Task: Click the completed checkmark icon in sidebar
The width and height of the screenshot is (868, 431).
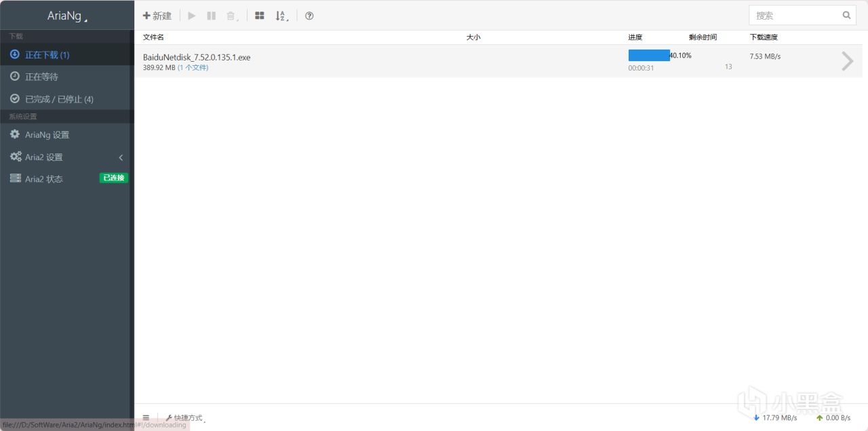Action: point(15,99)
